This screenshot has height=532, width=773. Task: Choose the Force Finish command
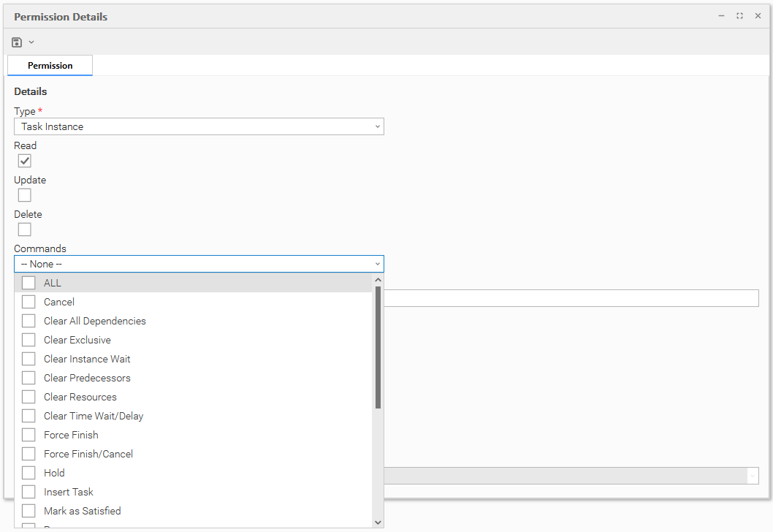[28, 435]
